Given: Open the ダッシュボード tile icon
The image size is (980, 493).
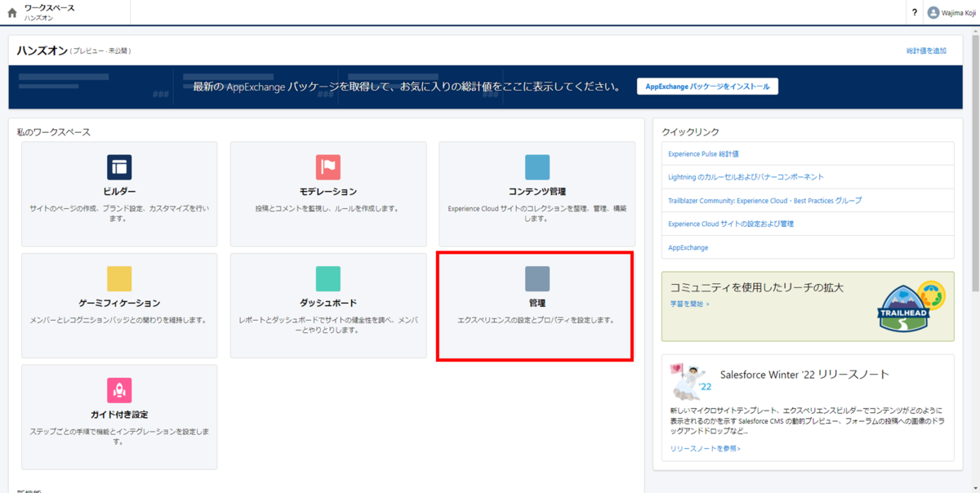Looking at the screenshot, I should (328, 279).
